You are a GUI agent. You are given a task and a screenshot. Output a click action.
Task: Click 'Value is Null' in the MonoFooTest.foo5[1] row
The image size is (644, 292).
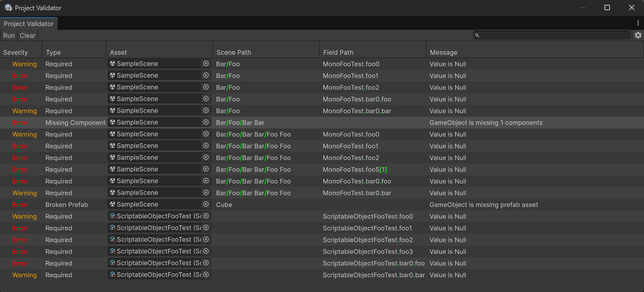pos(448,169)
